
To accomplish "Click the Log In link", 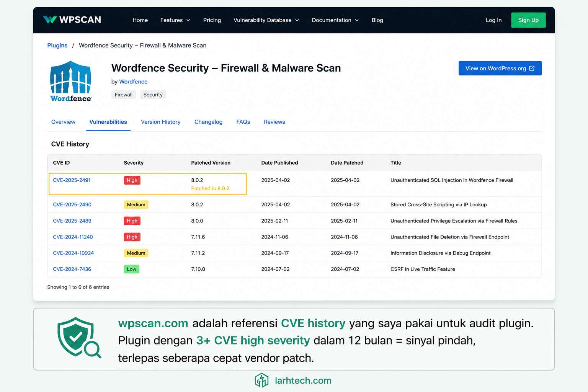I will coord(493,20).
